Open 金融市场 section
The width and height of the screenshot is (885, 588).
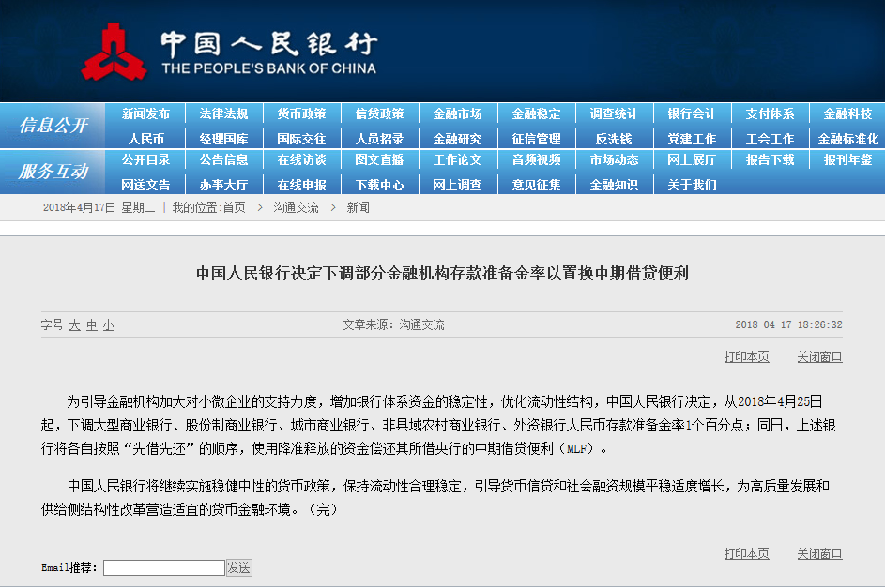click(457, 113)
